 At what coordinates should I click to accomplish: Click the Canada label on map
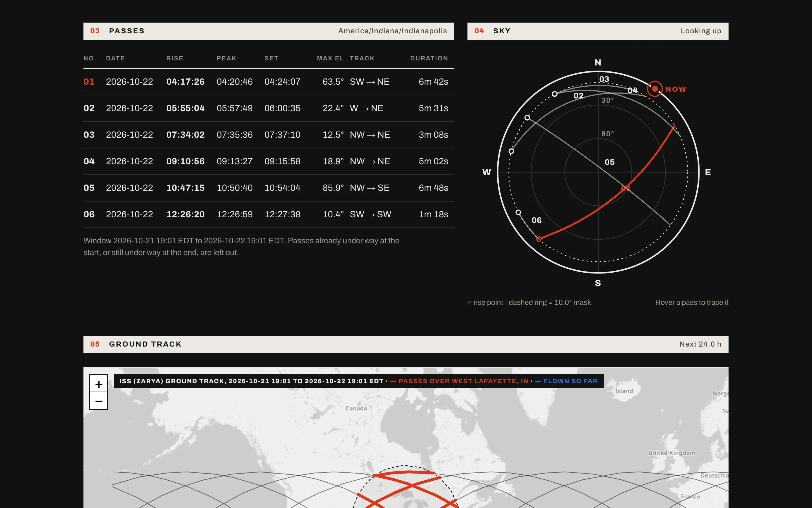tap(356, 408)
